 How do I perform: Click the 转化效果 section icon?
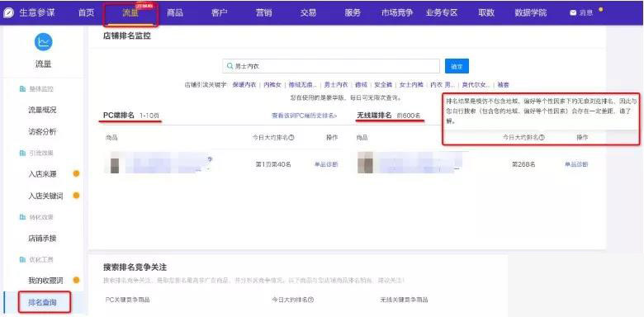[x=22, y=217]
